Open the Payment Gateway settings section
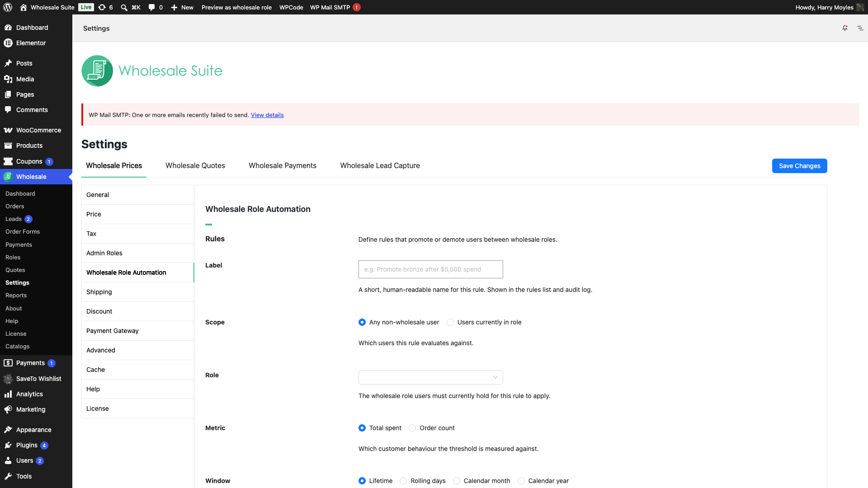Viewport: 868px width, 488px height. click(x=137, y=331)
